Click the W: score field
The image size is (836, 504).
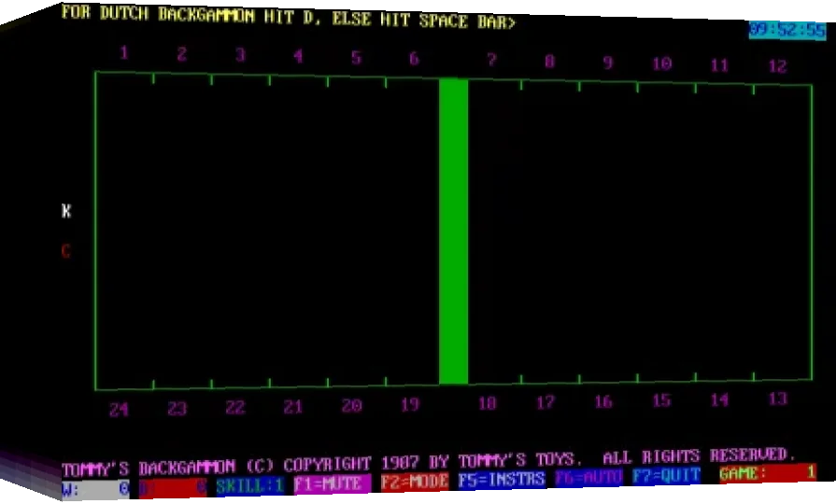[x=95, y=489]
